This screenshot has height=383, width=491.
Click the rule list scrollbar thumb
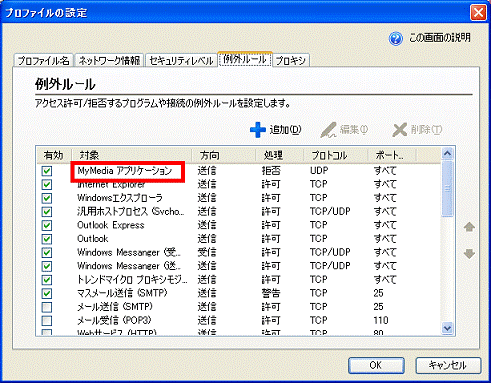pyautogui.click(x=447, y=188)
